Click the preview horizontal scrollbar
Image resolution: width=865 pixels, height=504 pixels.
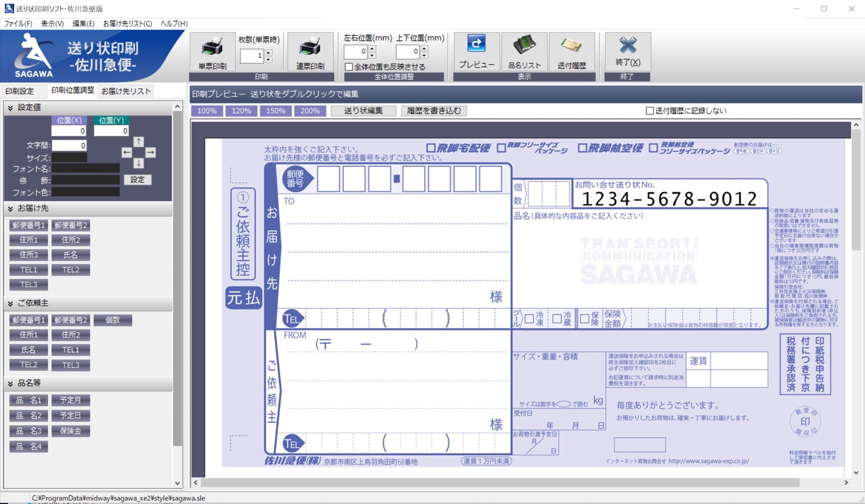coord(500,482)
